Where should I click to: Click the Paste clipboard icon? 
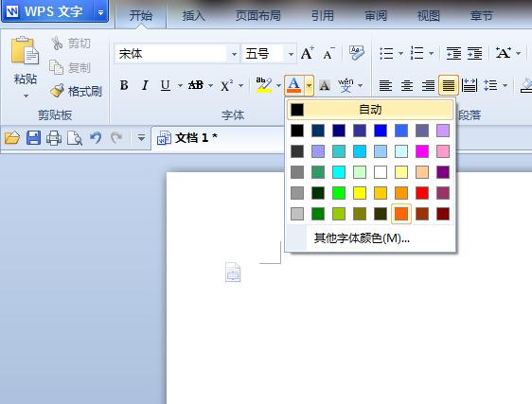pyautogui.click(x=25, y=50)
